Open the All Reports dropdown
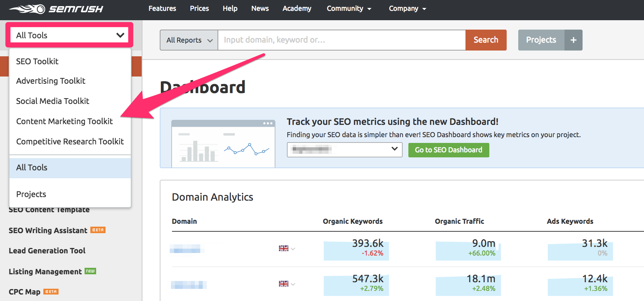The image size is (644, 301). click(189, 40)
